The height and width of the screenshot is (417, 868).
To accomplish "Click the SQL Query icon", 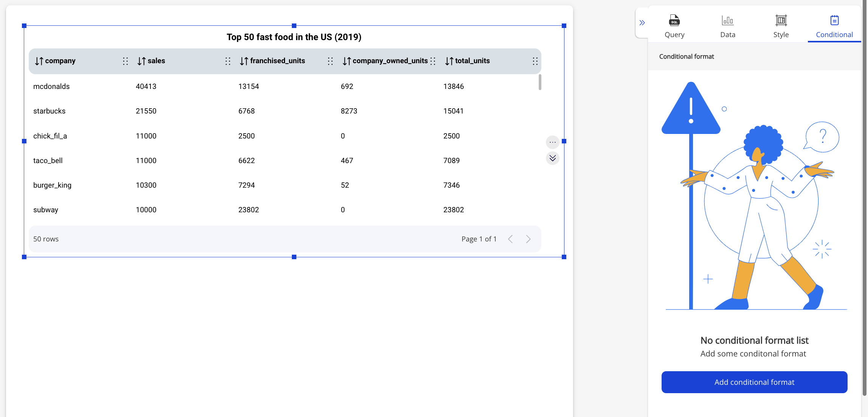I will (674, 20).
